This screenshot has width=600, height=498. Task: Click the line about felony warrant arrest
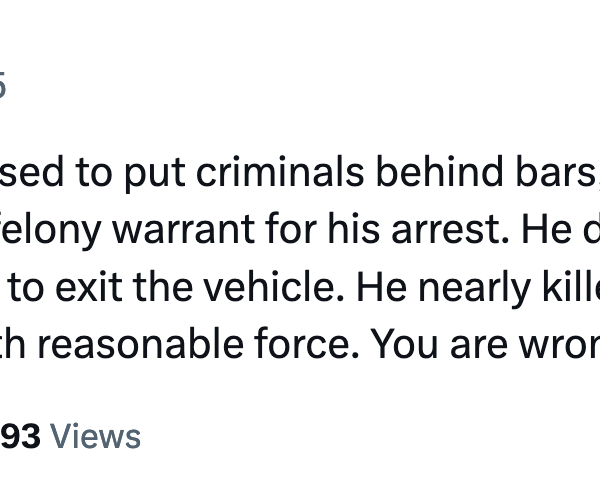click(x=300, y=230)
